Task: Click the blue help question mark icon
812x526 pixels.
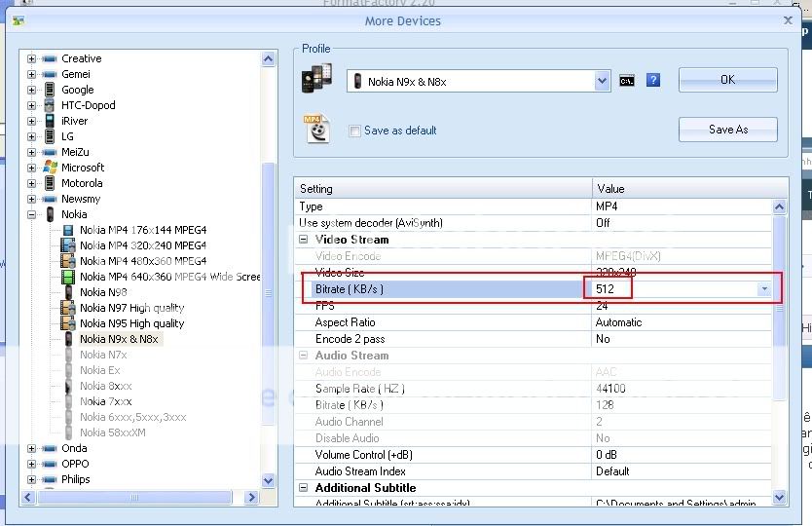Action: pyautogui.click(x=653, y=81)
